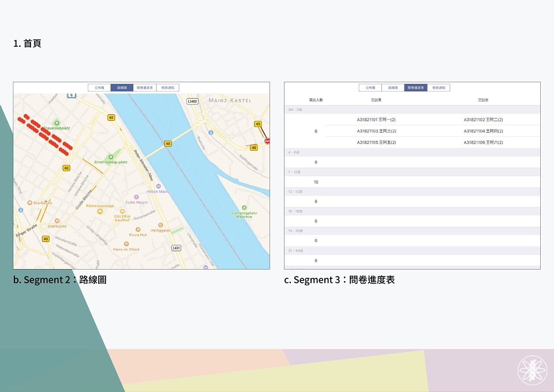Click the 需訪人數 column header
The height and width of the screenshot is (392, 554).
316,100
